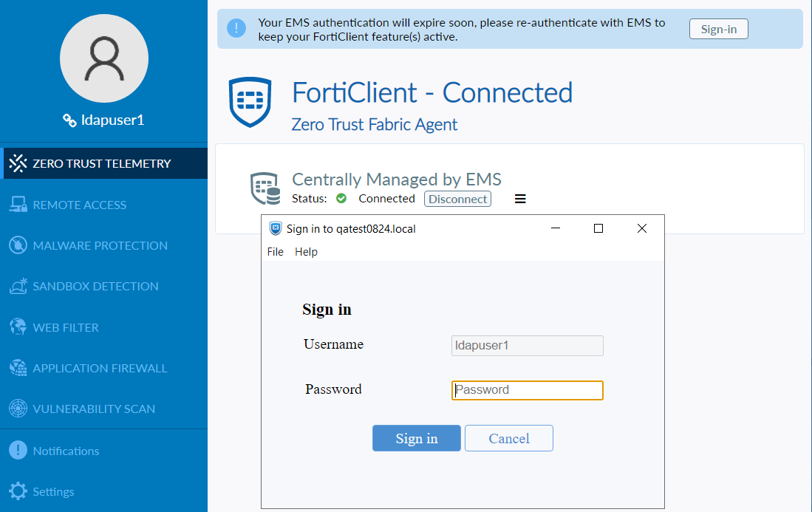Image resolution: width=812 pixels, height=512 pixels.
Task: Click Sign-in in the EMS expiration banner
Action: [718, 29]
